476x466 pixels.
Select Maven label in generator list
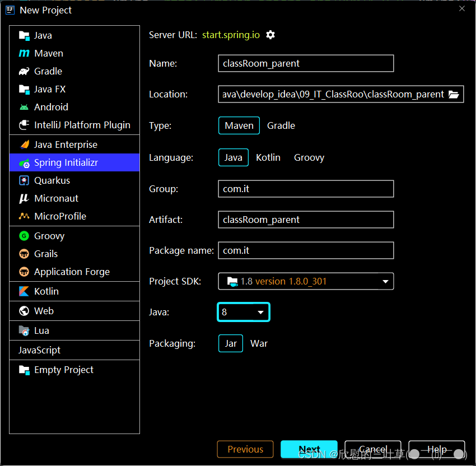49,53
